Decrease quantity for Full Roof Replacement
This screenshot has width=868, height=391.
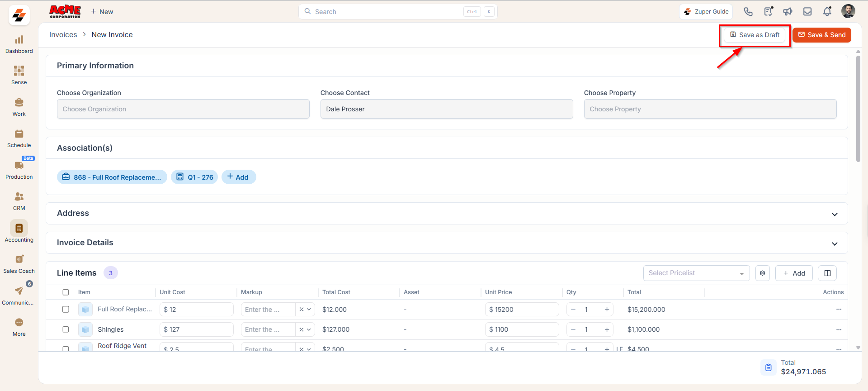click(x=573, y=310)
